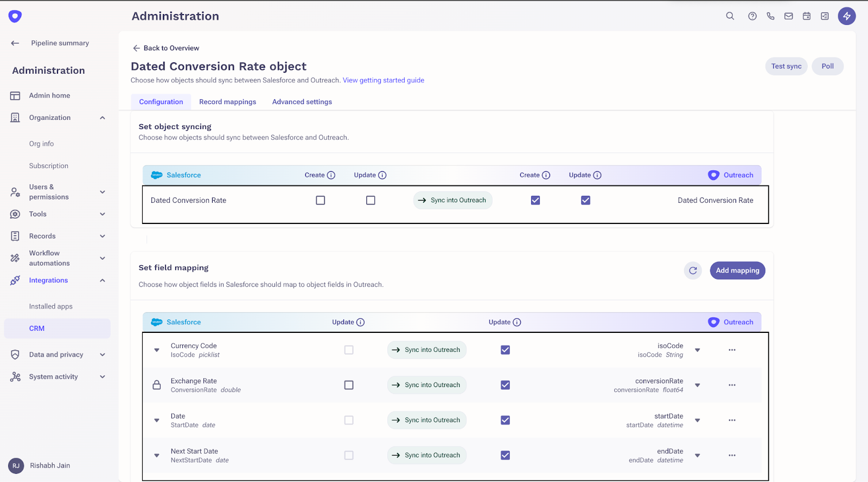The width and height of the screenshot is (868, 482).
Task: Open the tasks checklist icon in header
Action: tap(825, 16)
